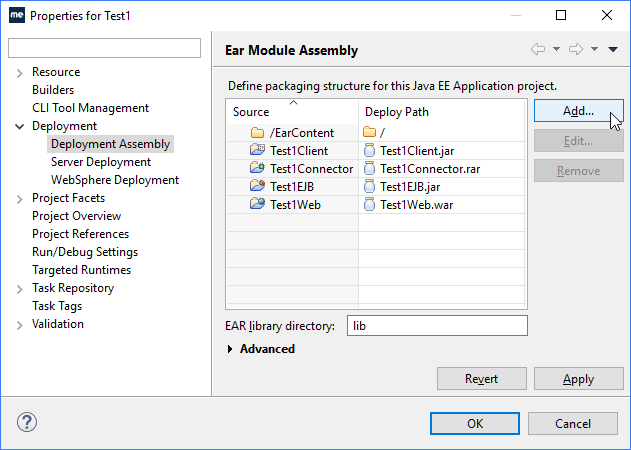Open the WebSphere Deployment page
This screenshot has width=631, height=450.
[114, 180]
